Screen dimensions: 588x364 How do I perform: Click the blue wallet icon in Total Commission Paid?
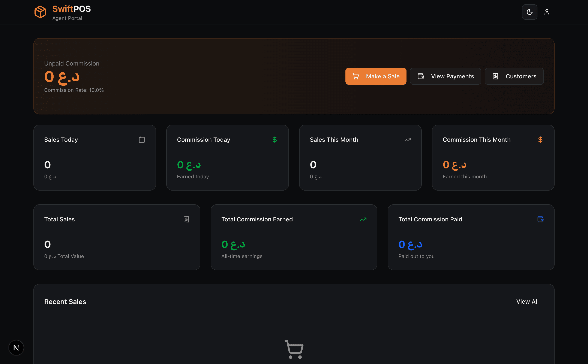point(540,219)
